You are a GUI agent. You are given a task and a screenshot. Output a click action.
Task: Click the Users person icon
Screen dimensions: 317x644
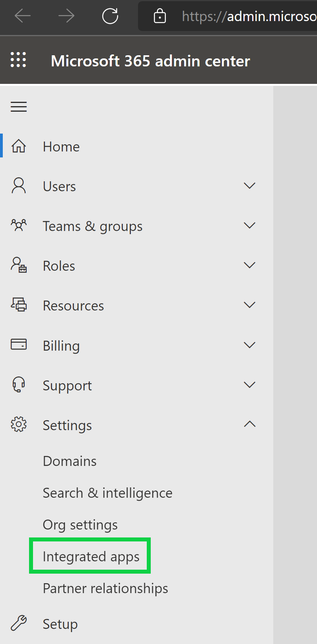pos(19,186)
